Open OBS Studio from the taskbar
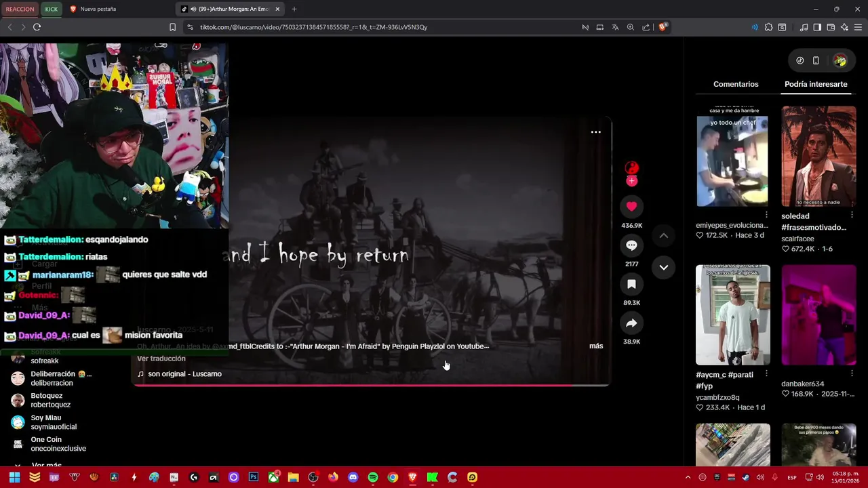This screenshot has width=868, height=488. (x=313, y=477)
